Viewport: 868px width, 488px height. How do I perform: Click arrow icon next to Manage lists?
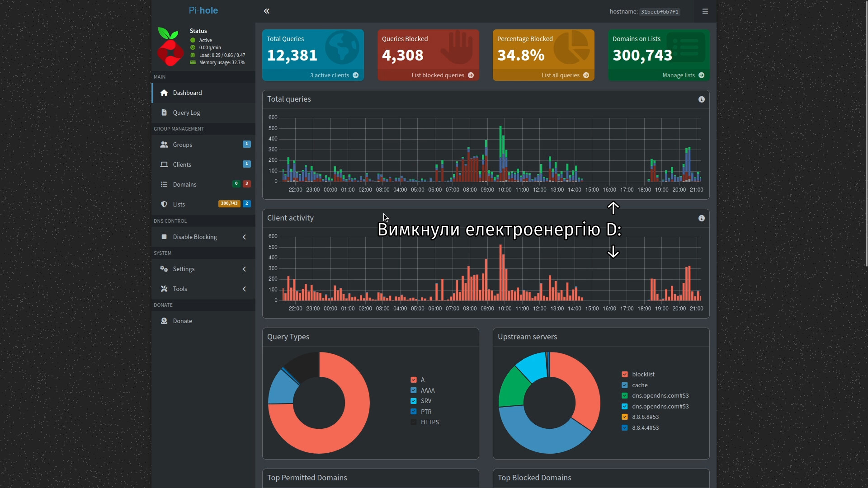click(x=701, y=75)
